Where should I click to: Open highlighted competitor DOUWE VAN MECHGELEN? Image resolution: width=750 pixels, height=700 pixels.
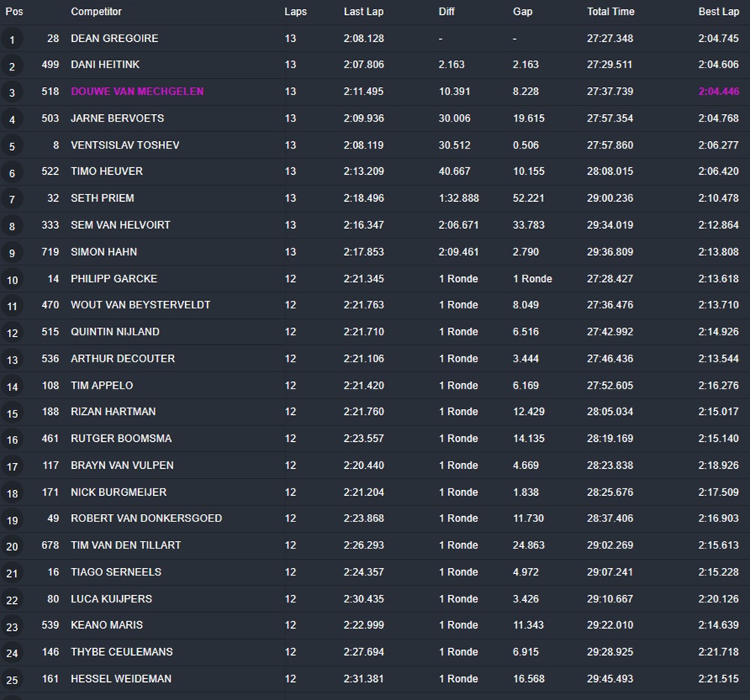point(137,92)
